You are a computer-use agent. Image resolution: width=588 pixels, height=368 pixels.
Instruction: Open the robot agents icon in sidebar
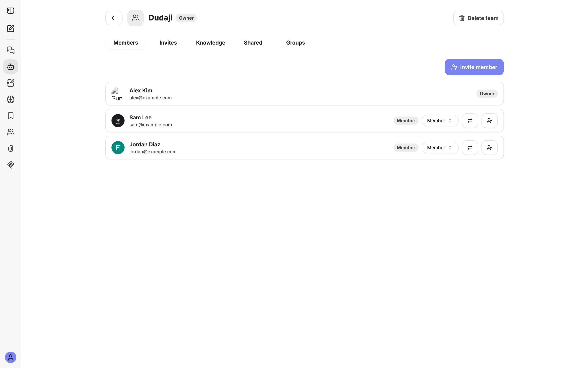pos(10,67)
